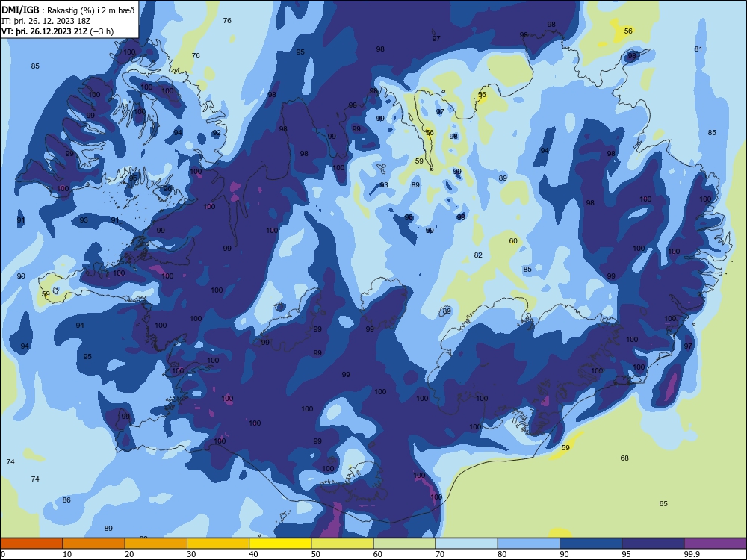Click the '82' humidity value on the map
Image resolution: width=747 pixels, height=560 pixels.
[x=478, y=255]
